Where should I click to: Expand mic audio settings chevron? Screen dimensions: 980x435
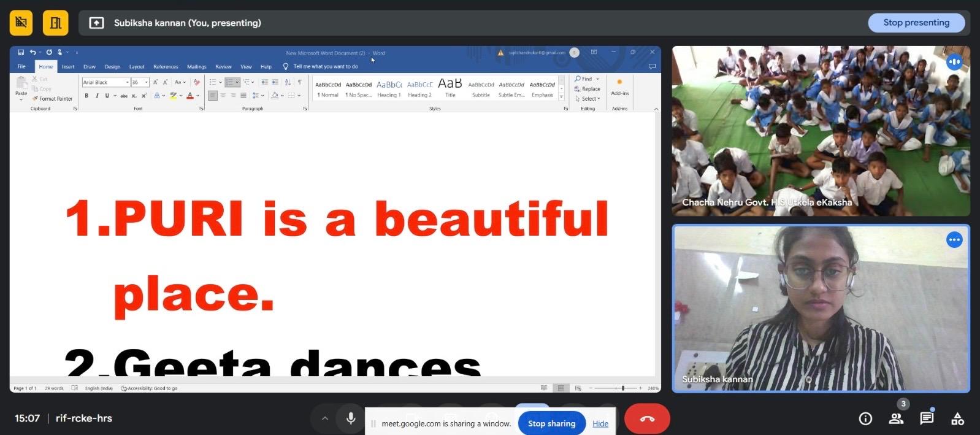(x=325, y=418)
